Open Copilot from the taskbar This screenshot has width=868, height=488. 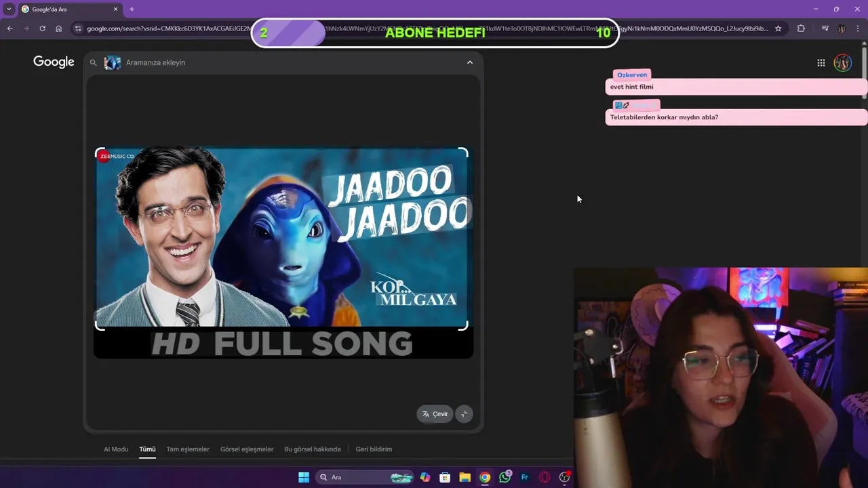(x=425, y=477)
